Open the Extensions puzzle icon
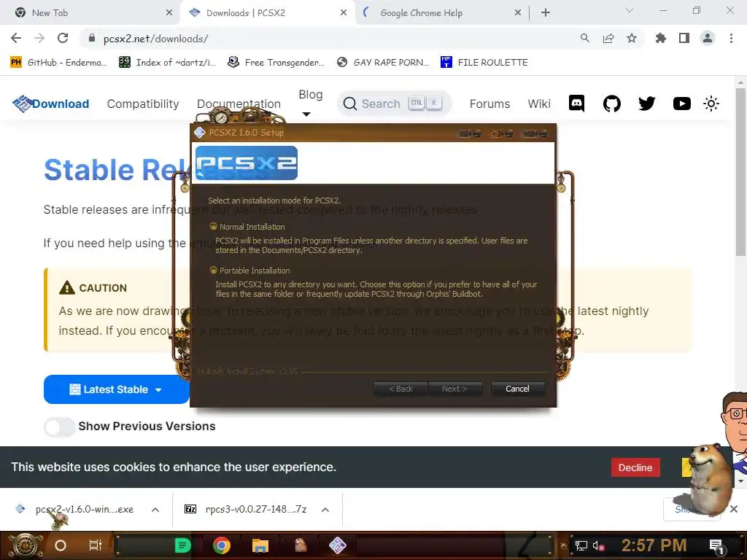Viewport: 747px width, 560px height. point(660,38)
